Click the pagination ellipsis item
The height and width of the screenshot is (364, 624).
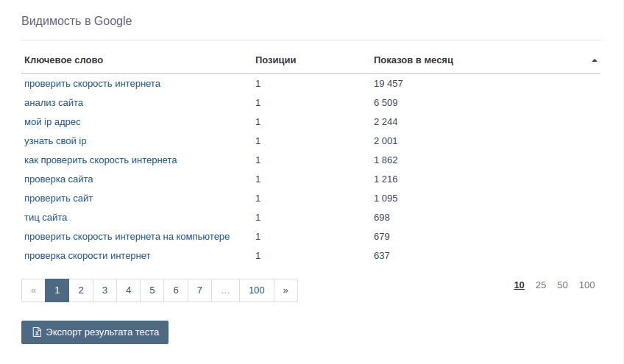[x=224, y=290]
